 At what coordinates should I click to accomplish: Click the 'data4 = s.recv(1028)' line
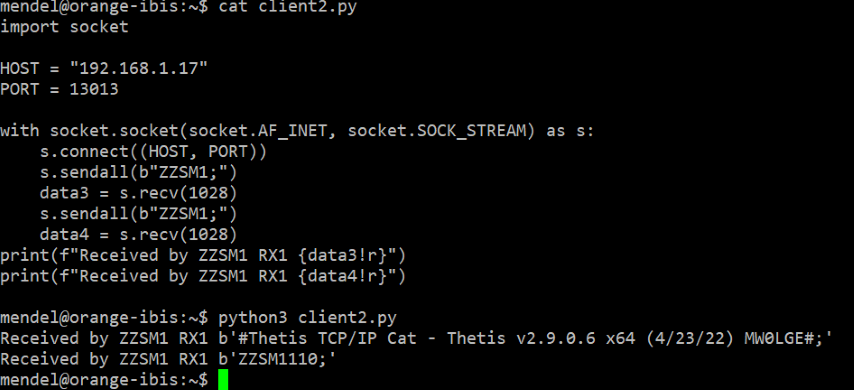coord(139,235)
